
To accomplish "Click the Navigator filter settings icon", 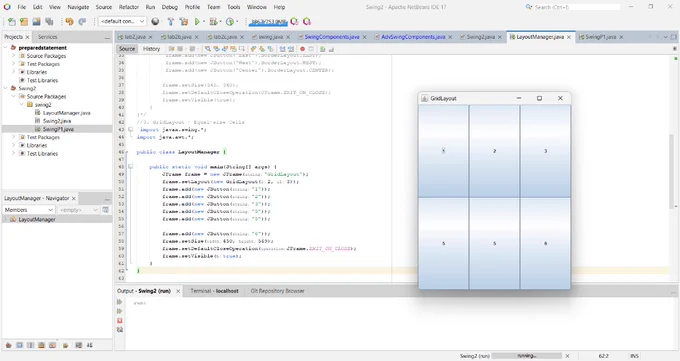I will tap(105, 210).
